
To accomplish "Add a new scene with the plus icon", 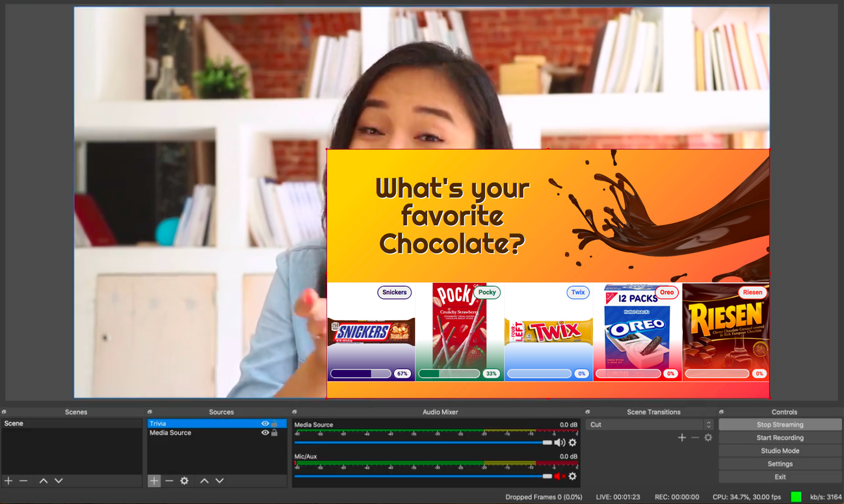I will [x=8, y=481].
